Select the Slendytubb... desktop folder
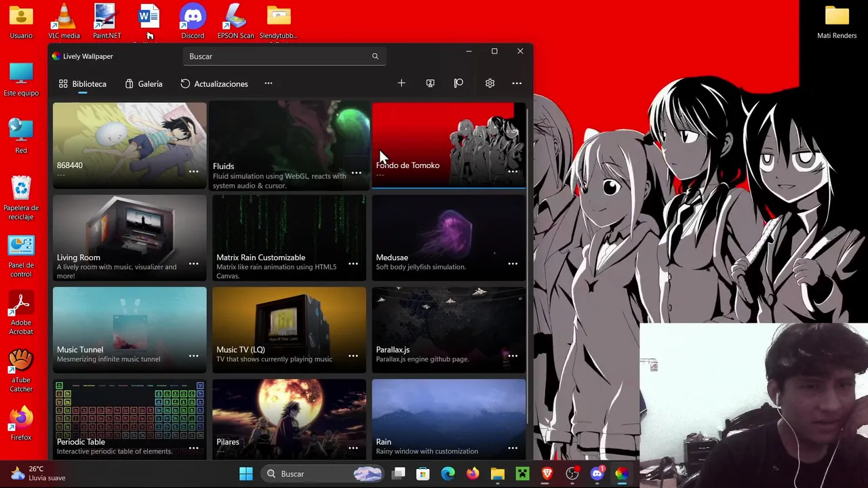 click(278, 20)
